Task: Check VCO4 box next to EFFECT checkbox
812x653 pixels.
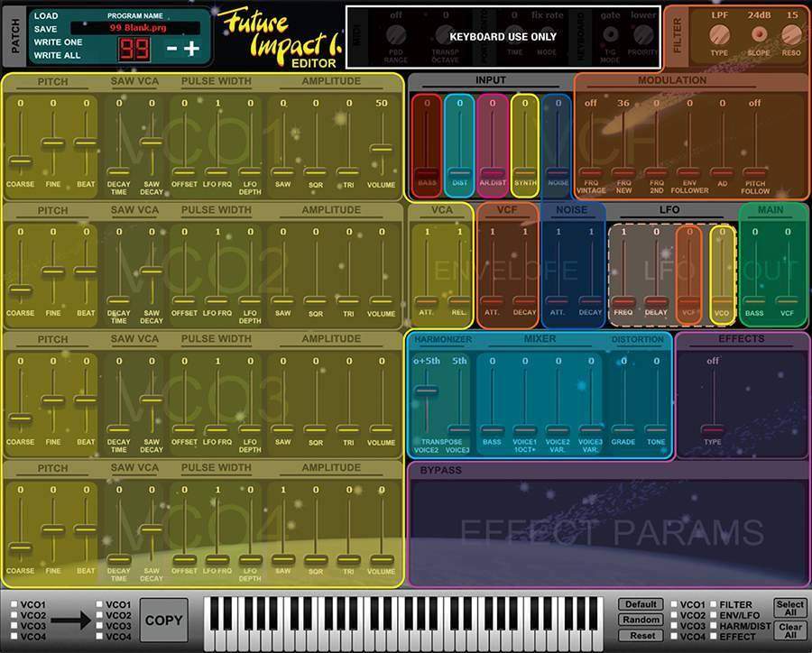Action: 674,637
